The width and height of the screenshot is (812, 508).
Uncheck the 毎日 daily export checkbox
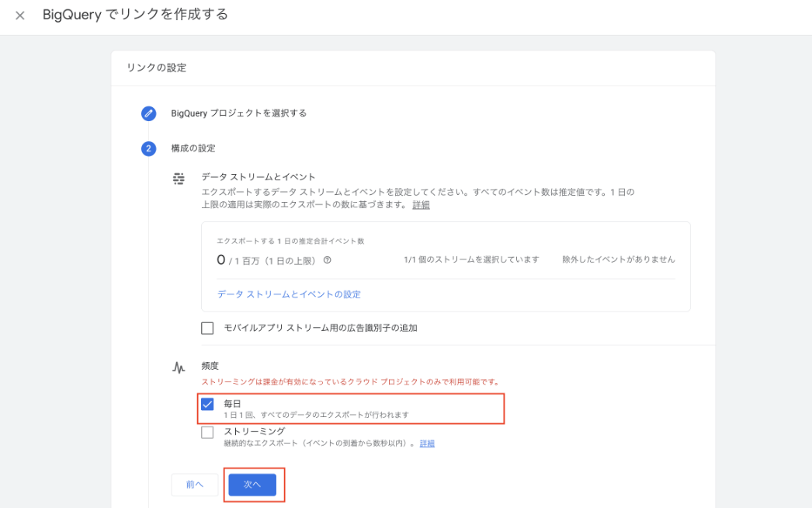click(207, 404)
